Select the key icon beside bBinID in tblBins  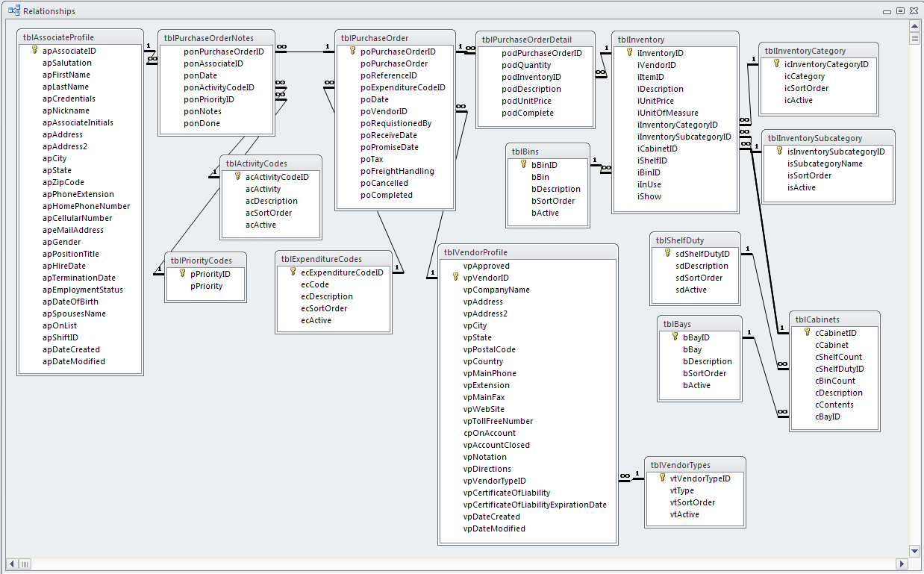tap(522, 165)
